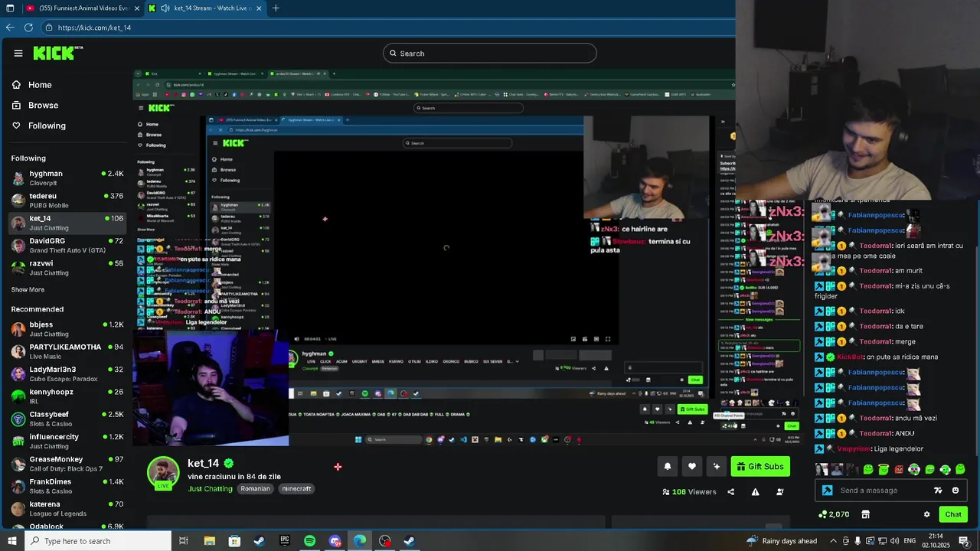Click Microsoft Edge in the taskbar
This screenshot has height=551, width=980.
[360, 541]
